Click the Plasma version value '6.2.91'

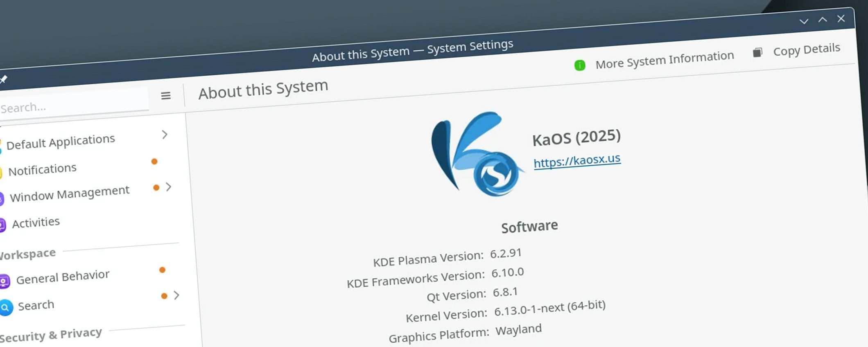click(x=506, y=253)
